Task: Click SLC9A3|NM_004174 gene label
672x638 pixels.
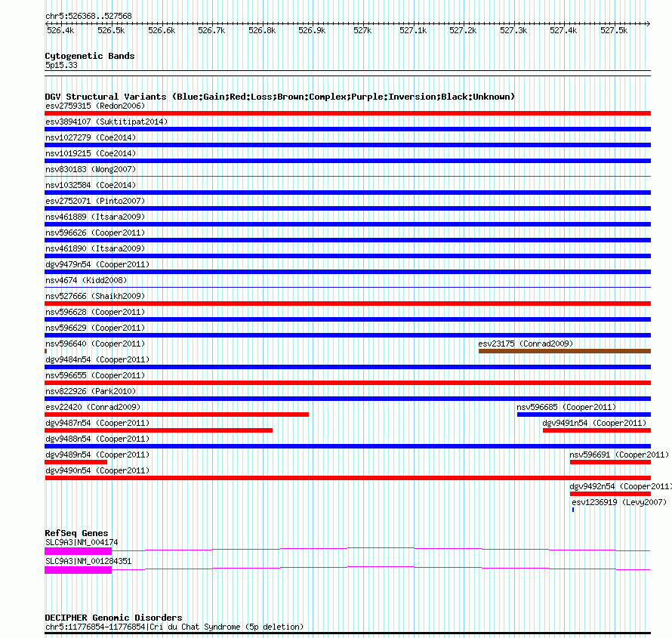Action: [82, 542]
